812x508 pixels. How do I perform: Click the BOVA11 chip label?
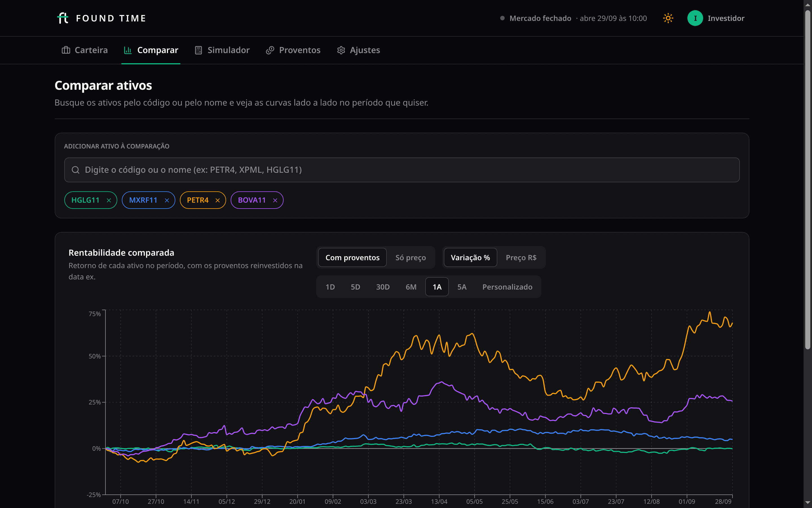(252, 200)
